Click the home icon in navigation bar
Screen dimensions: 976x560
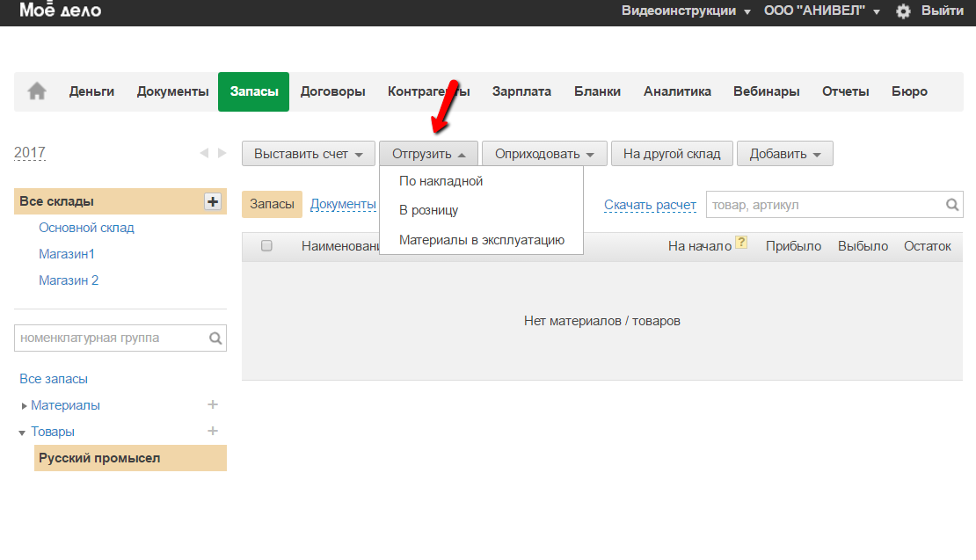[37, 91]
